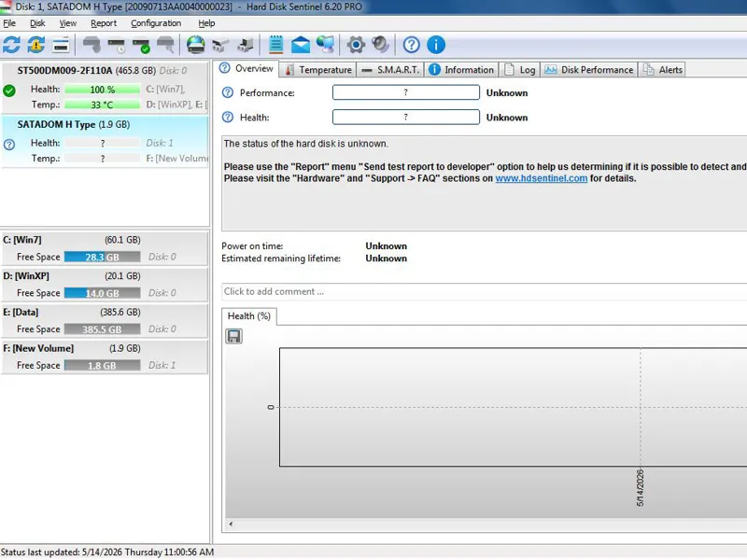This screenshot has width=747, height=560.
Task: Open the View menu
Action: pyautogui.click(x=67, y=23)
